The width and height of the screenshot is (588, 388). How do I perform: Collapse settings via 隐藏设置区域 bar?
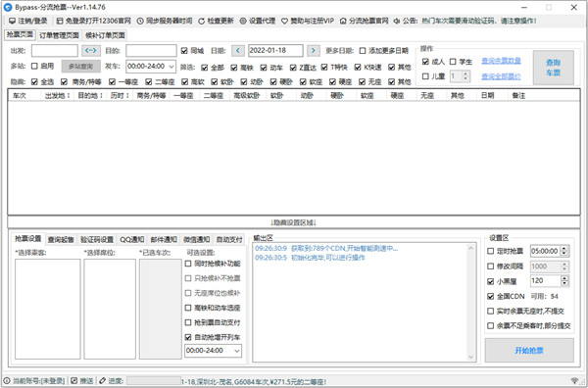tap(294, 222)
